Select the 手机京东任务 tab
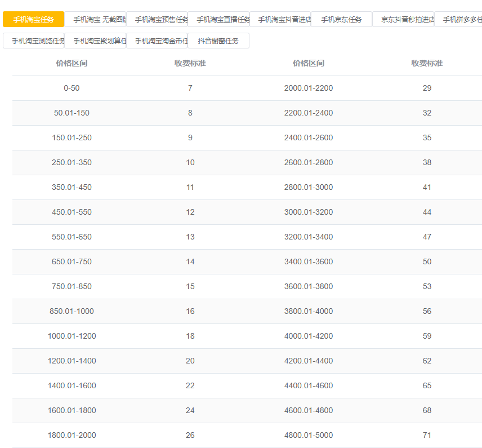The height and width of the screenshot is (448, 482). 342,19
